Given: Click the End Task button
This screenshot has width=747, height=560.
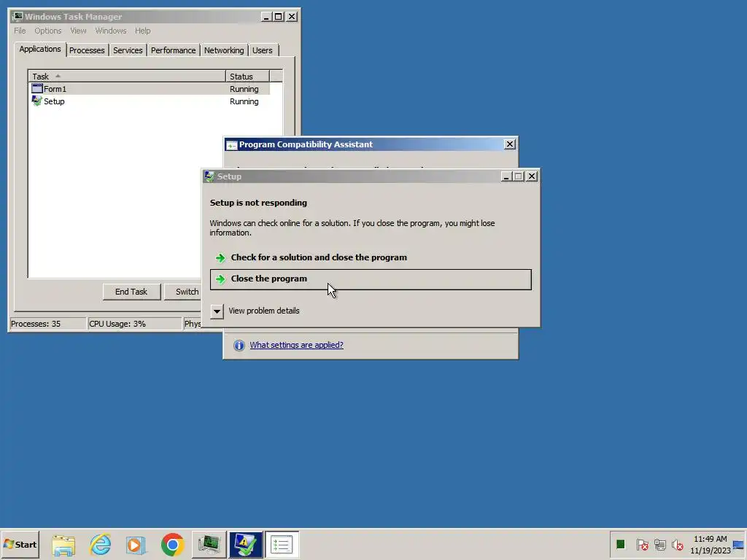Looking at the screenshot, I should click(131, 292).
